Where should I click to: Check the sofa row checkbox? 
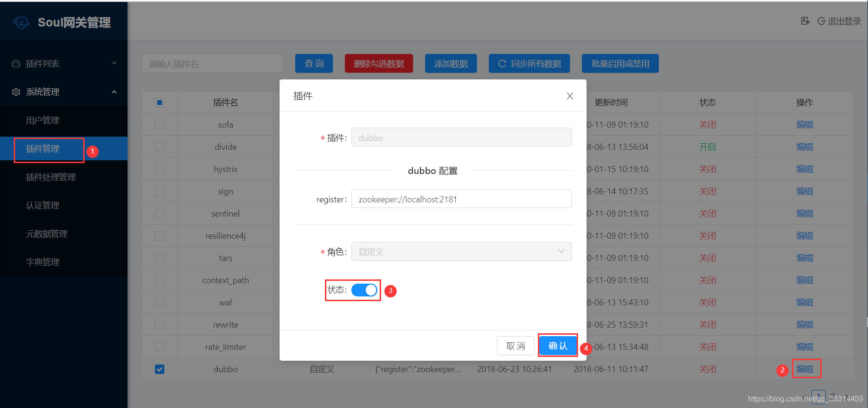pos(160,125)
